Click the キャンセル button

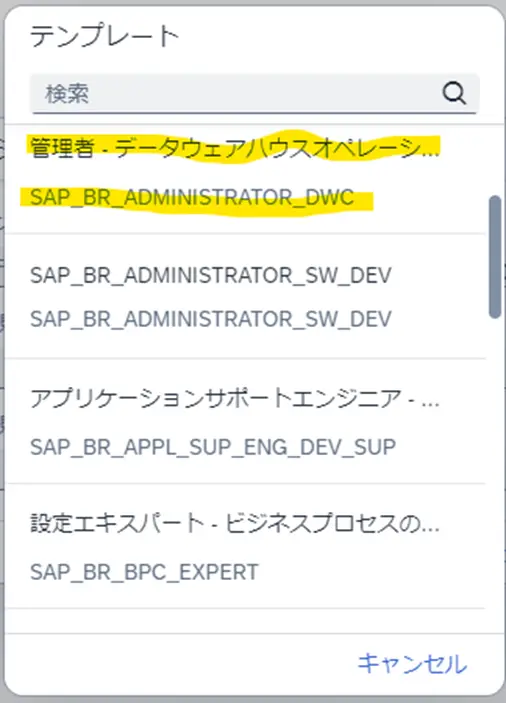(412, 664)
